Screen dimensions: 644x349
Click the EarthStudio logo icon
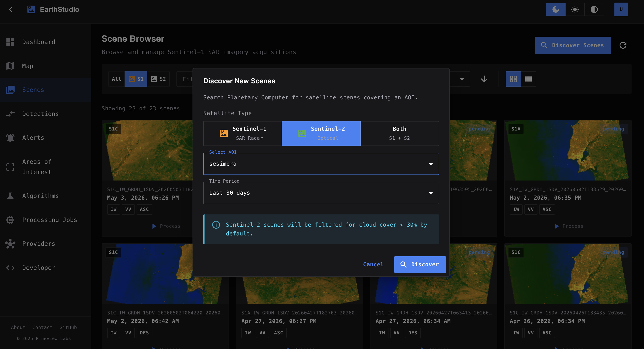31,9
